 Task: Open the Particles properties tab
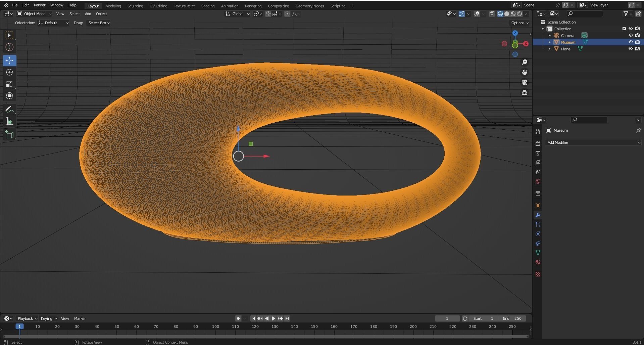pos(538,224)
